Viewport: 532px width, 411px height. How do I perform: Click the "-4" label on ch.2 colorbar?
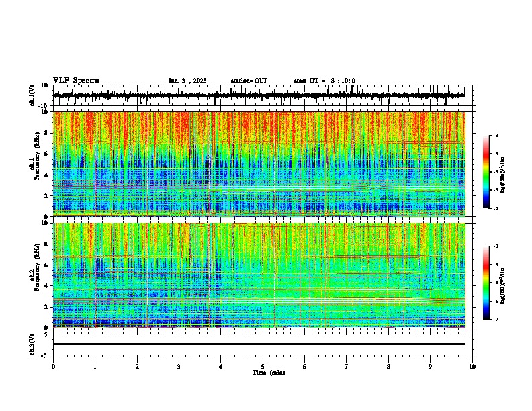(496, 264)
